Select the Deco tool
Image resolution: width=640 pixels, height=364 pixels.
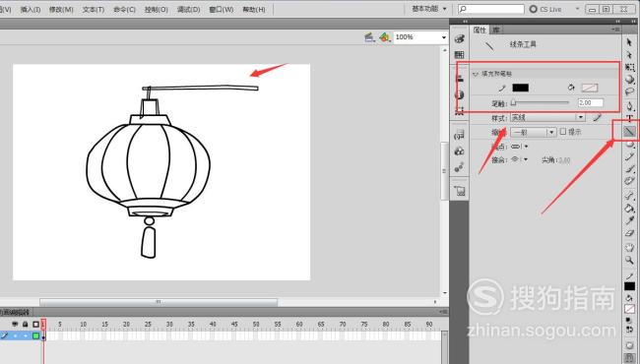(630, 181)
